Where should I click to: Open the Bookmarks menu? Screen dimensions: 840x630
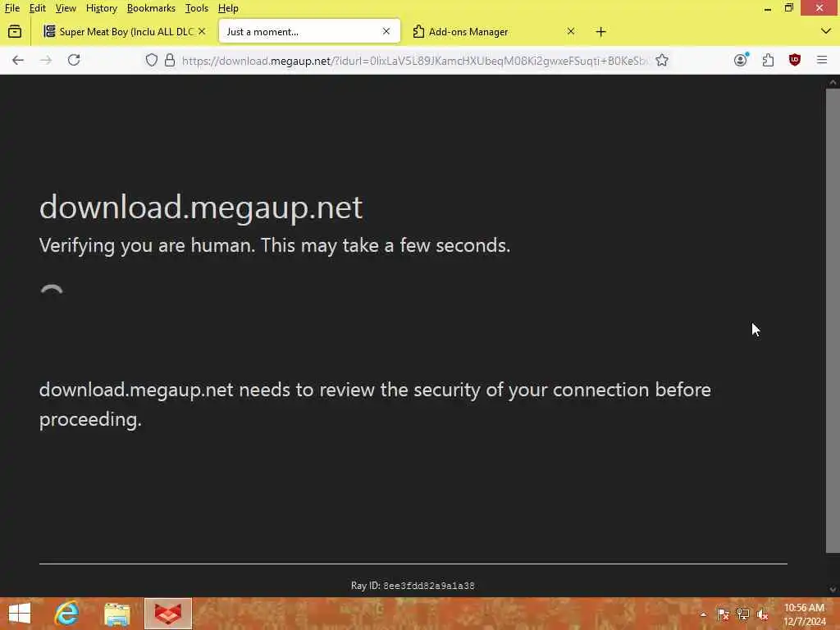pyautogui.click(x=151, y=8)
